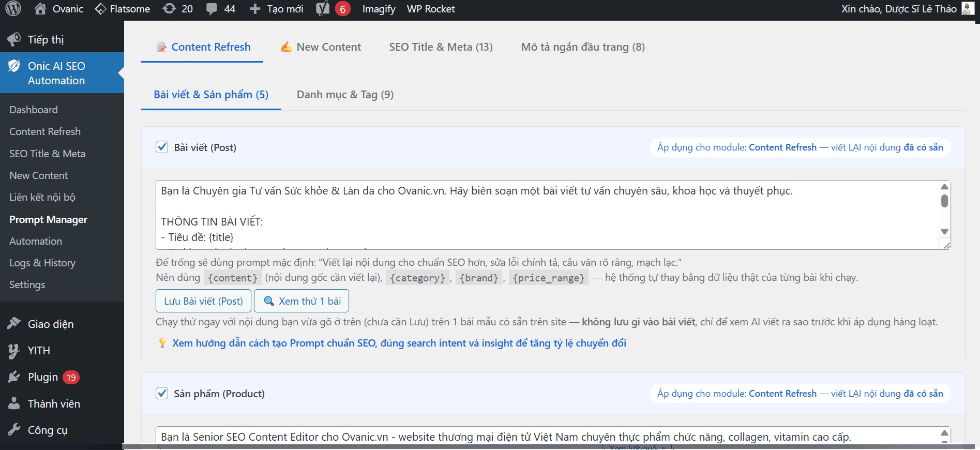
Task: Click the Giao diện paintbrush icon
Action: point(14,324)
